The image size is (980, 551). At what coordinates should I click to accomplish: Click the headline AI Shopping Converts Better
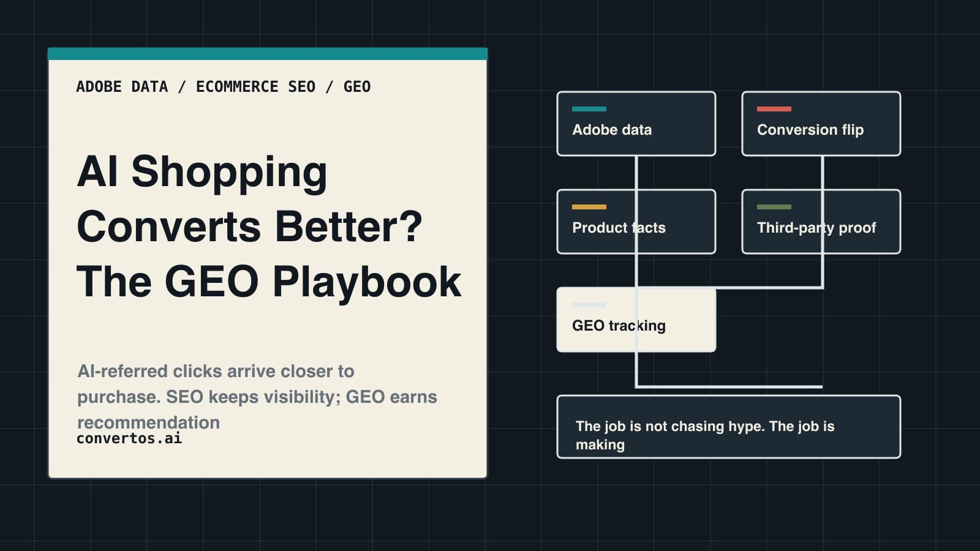250,199
